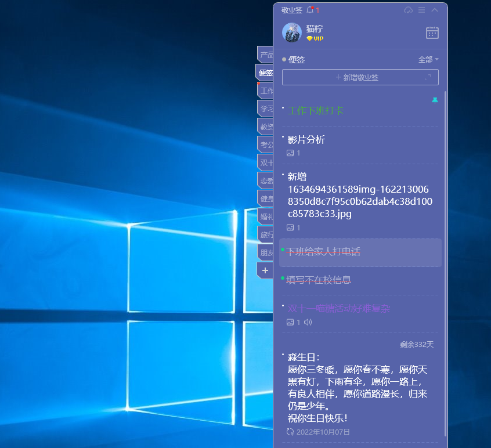Open the hamburger menu icon
This screenshot has height=448, width=491.
point(422,10)
